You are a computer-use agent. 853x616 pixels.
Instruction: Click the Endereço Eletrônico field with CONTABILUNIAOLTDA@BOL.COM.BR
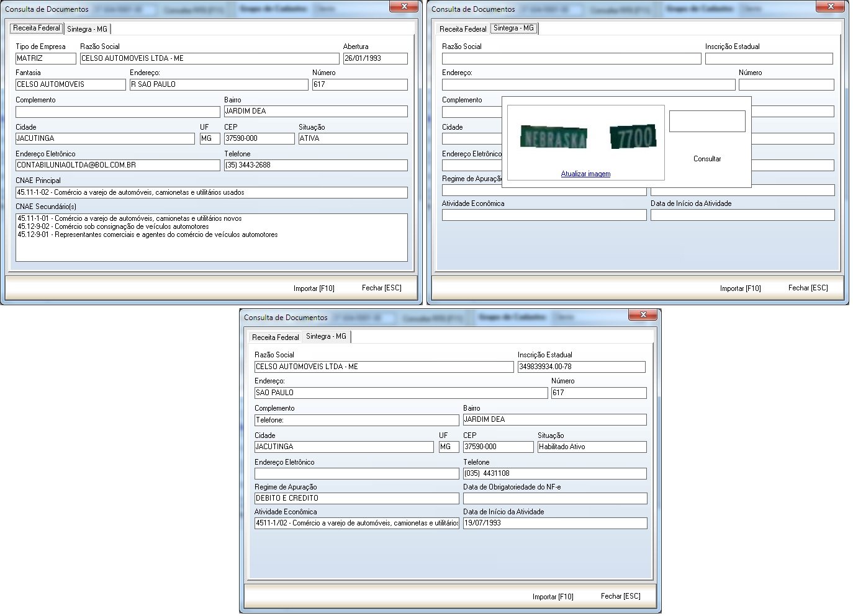point(118,166)
